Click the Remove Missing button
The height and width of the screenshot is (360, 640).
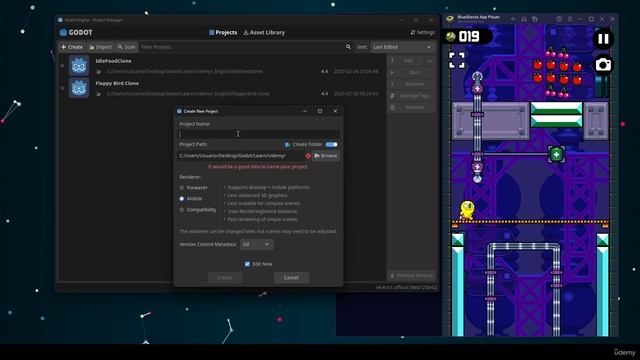click(411, 276)
